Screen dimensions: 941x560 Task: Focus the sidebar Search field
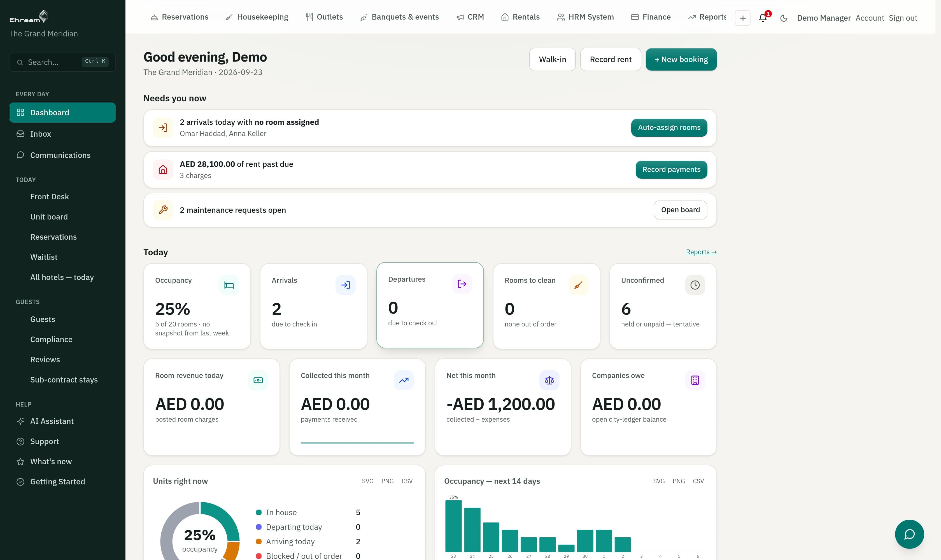click(62, 62)
